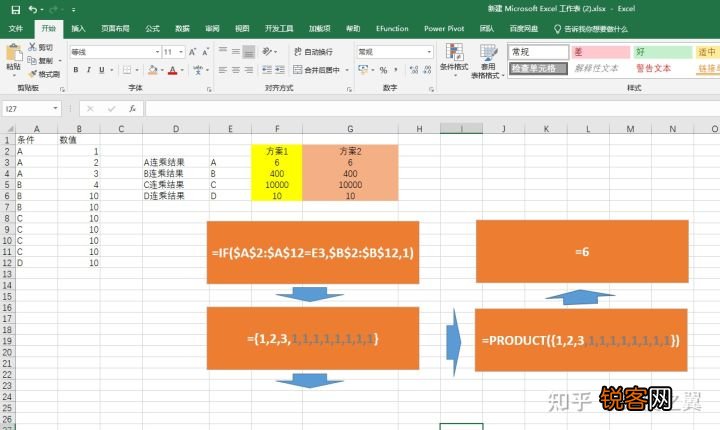
Task: Click the decrease decimal icon
Action: point(428,70)
